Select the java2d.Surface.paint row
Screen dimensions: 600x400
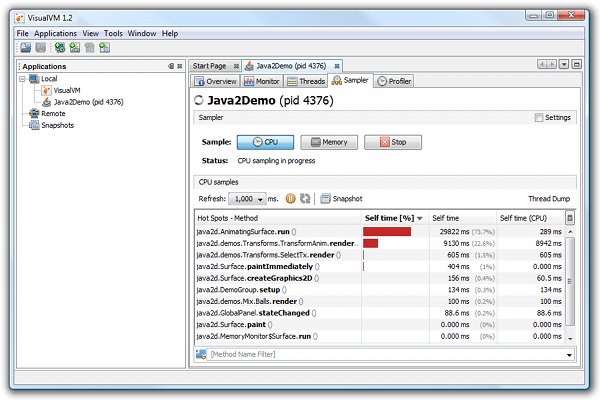point(380,325)
